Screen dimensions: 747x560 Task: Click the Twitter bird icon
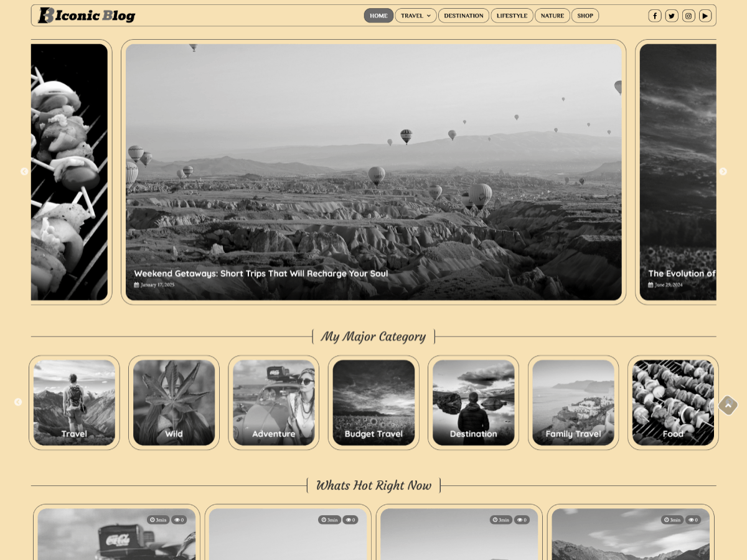[x=672, y=16]
